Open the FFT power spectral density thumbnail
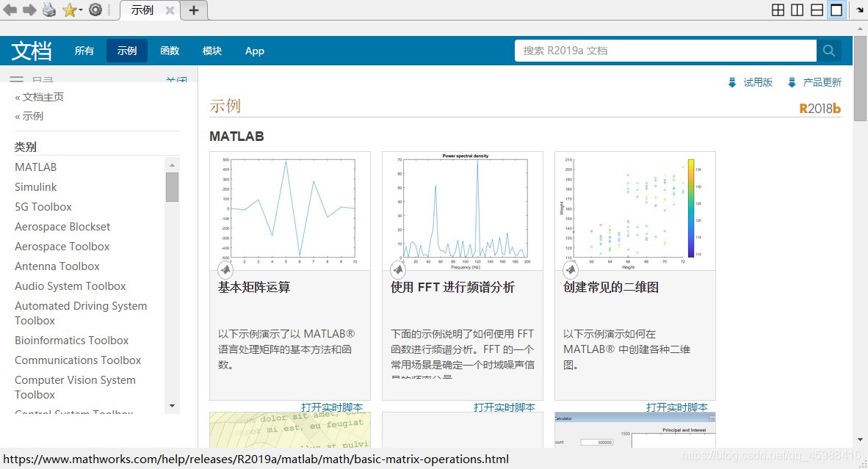The height and width of the screenshot is (469, 868). (463, 211)
